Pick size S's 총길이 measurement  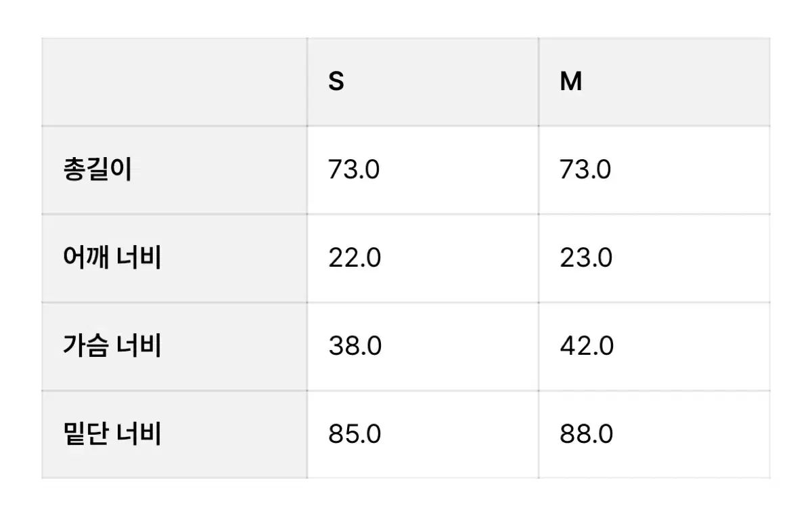tap(354, 170)
